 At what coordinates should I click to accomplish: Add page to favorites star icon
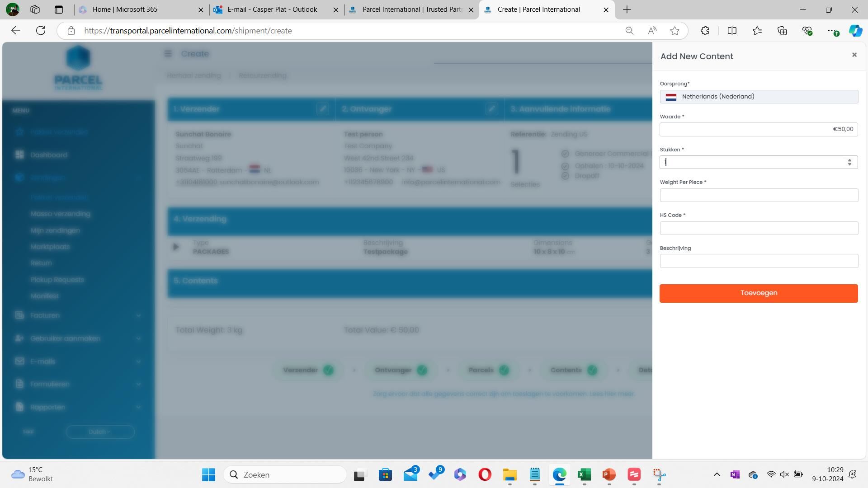pos(675,31)
